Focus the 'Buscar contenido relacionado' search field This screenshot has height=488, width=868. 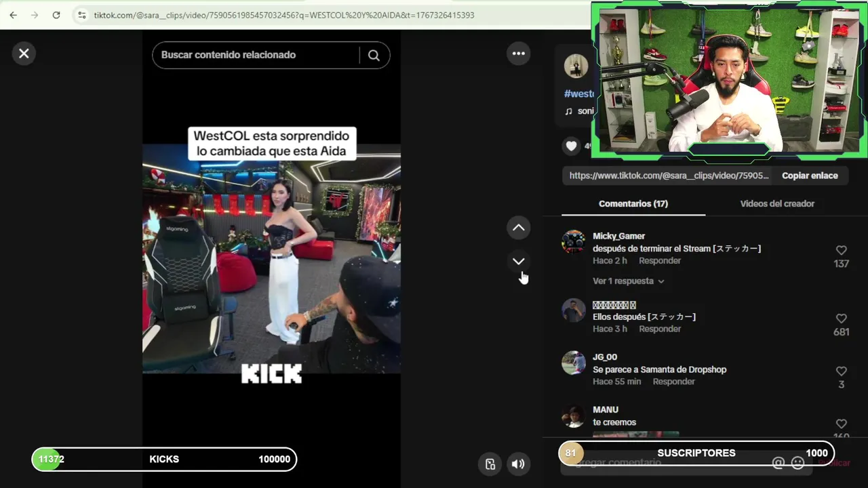pos(258,55)
